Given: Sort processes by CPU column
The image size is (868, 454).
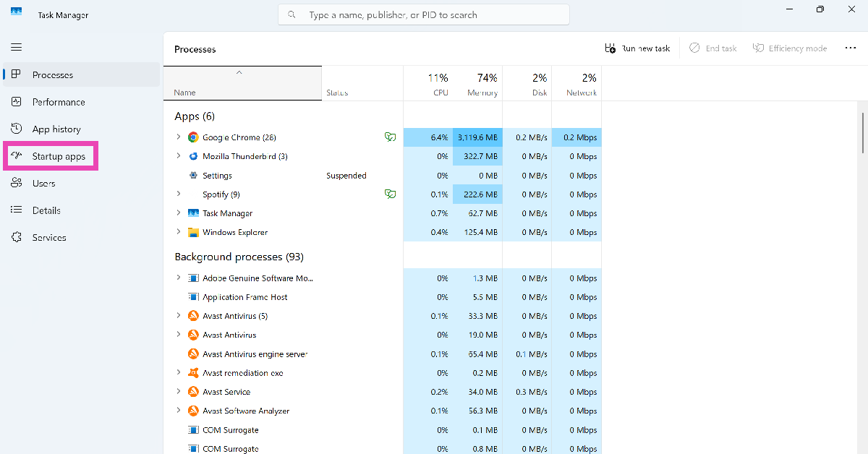Looking at the screenshot, I should tap(440, 85).
